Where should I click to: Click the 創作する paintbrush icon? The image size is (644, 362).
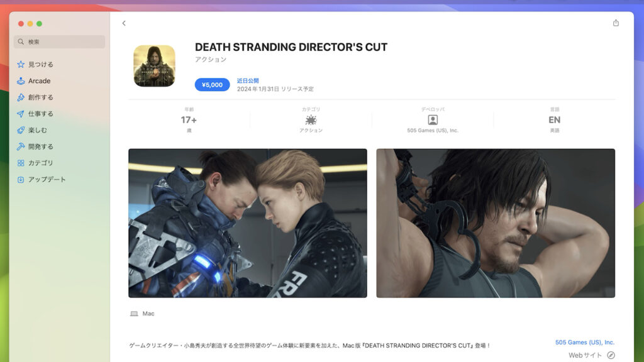click(21, 97)
